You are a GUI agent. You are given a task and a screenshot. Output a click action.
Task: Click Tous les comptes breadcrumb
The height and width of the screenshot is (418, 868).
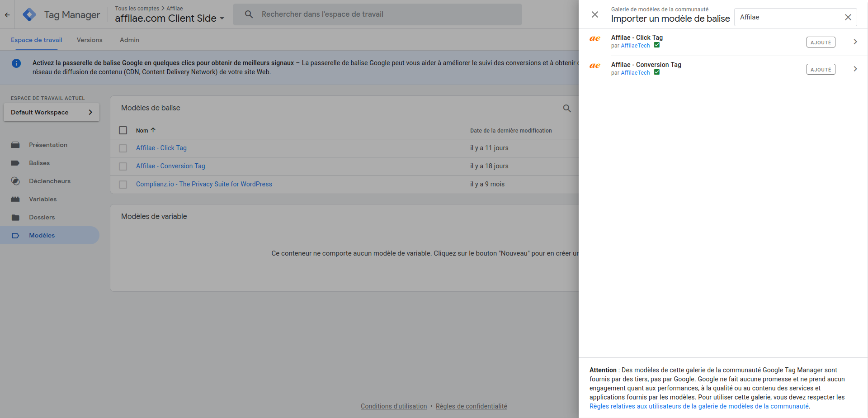coord(137,9)
